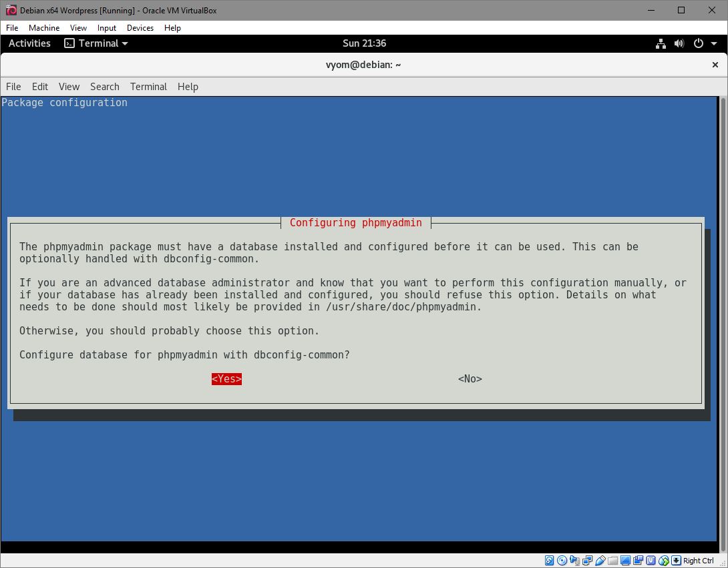728x568 pixels.
Task: Click the optical disc icon in VirtualBox status bar
Action: 562,561
